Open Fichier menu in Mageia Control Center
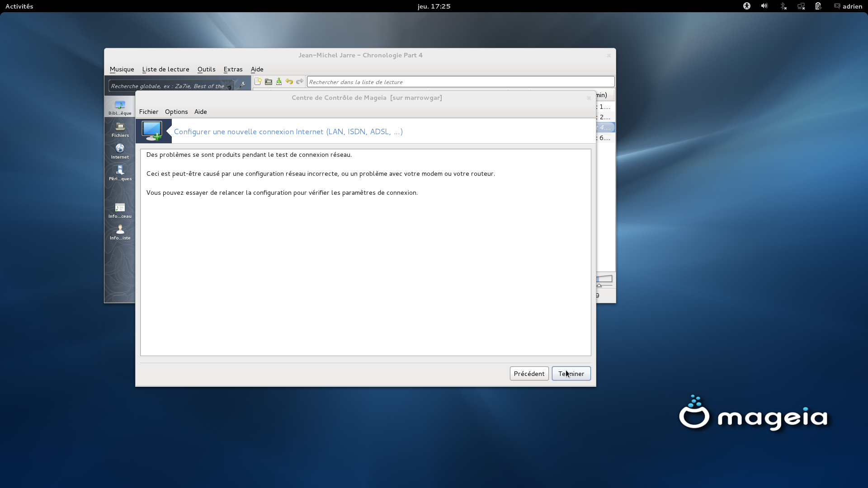 click(x=149, y=112)
